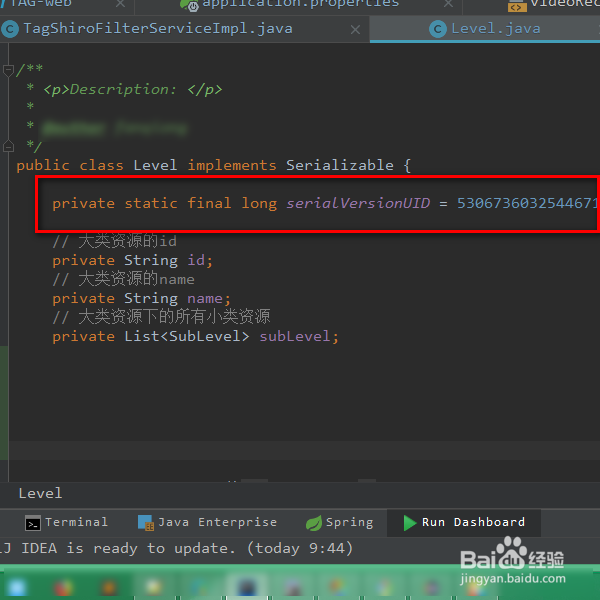Close the application.properties tab

pos(448,4)
